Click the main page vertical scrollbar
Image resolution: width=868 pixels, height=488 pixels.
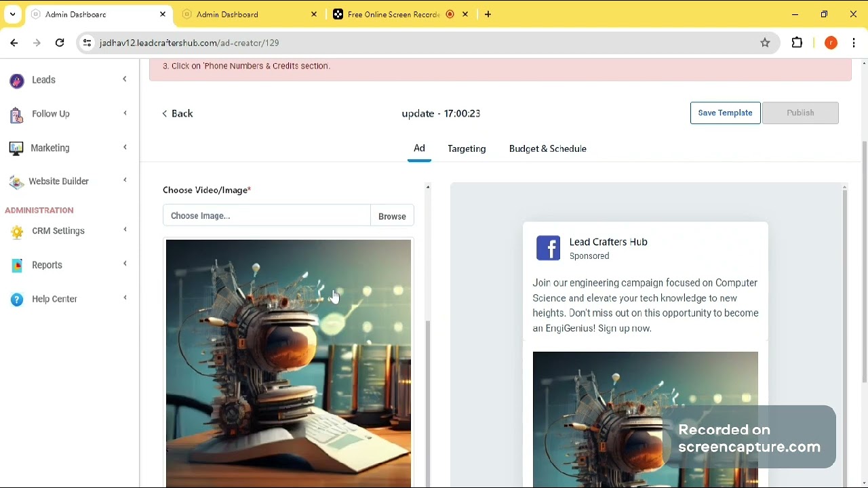pyautogui.click(x=864, y=261)
